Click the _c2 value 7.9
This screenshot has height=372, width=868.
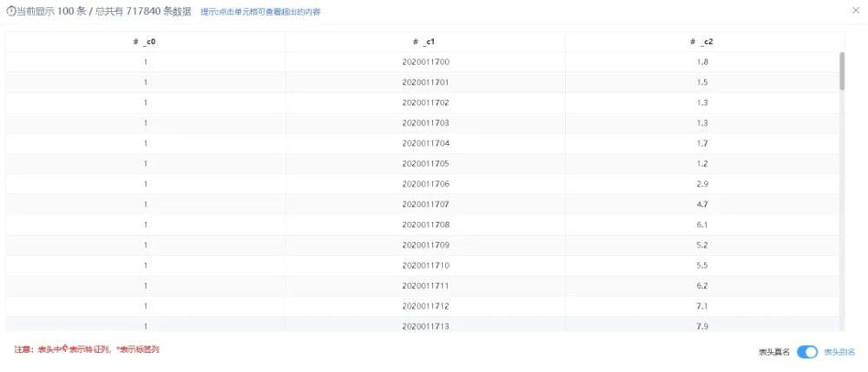click(x=702, y=324)
